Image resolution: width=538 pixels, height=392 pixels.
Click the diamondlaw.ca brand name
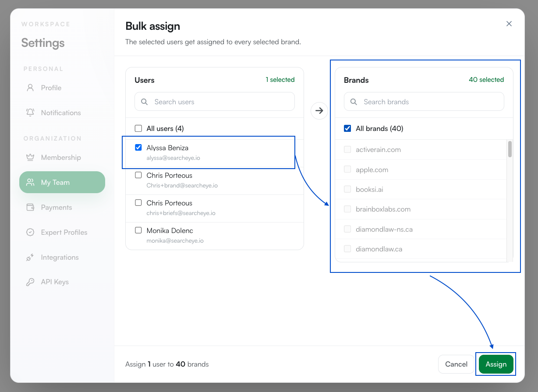379,249
